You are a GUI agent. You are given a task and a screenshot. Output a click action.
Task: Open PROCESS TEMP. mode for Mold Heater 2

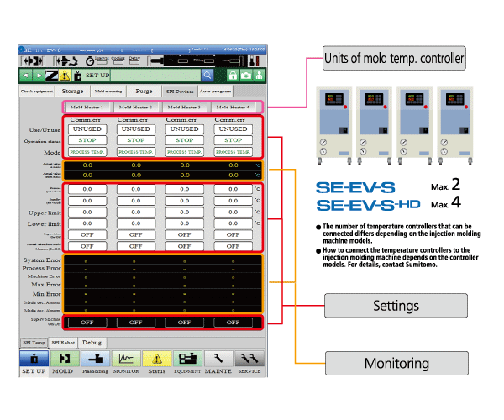pos(135,152)
